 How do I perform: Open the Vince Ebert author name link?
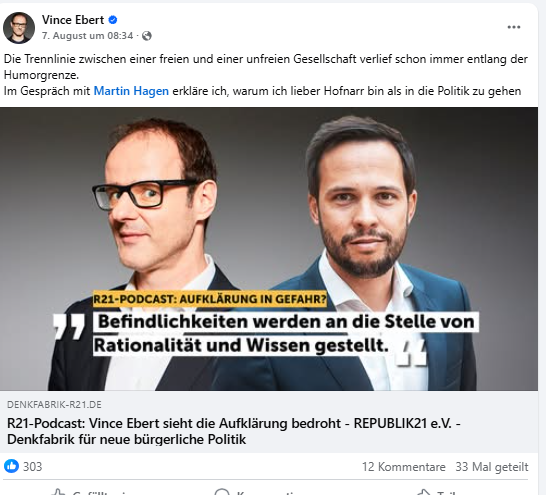73,20
